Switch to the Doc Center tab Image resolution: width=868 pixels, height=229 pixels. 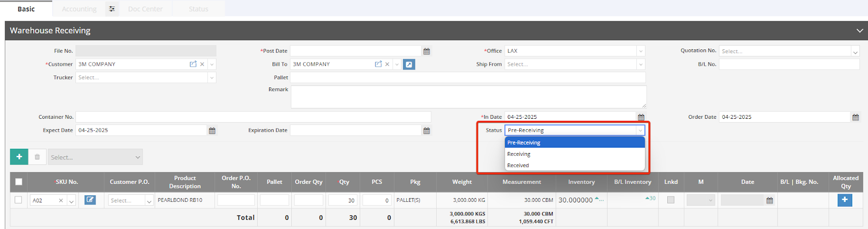[x=145, y=9]
